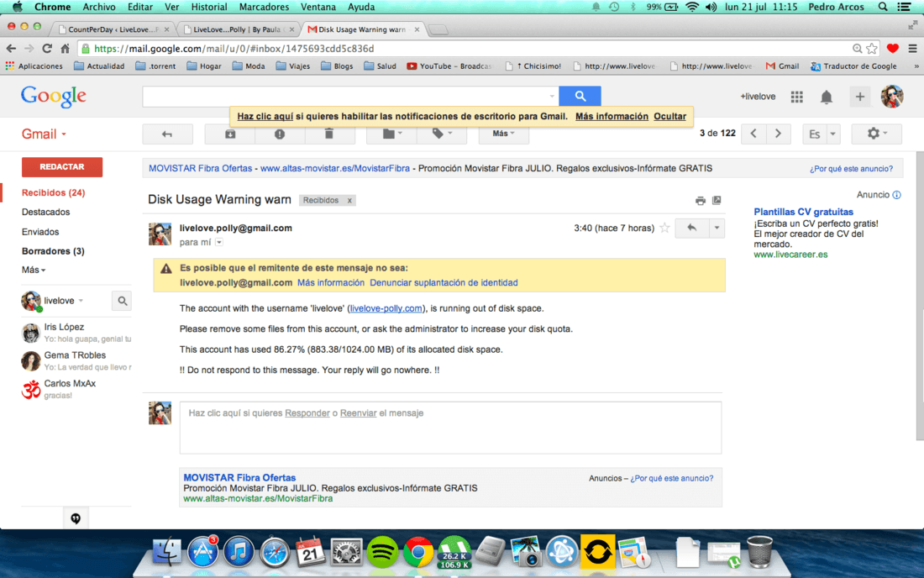Open Google notifications bell
924x578 pixels.
[x=827, y=97]
